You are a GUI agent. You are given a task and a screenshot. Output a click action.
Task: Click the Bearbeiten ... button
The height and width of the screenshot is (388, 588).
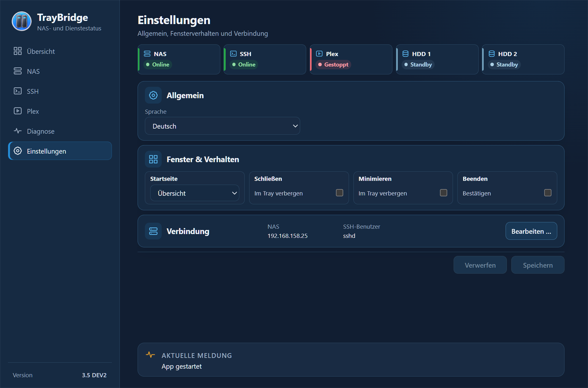pos(531,231)
